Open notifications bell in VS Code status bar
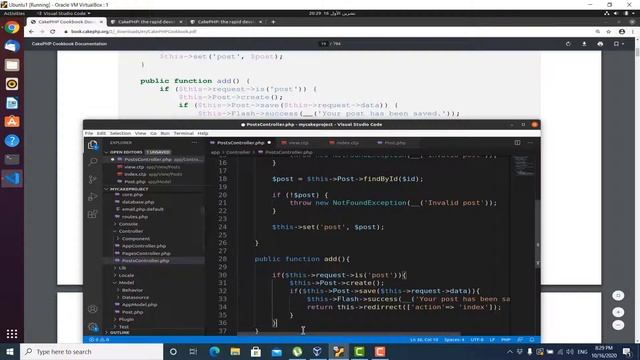 (532, 340)
